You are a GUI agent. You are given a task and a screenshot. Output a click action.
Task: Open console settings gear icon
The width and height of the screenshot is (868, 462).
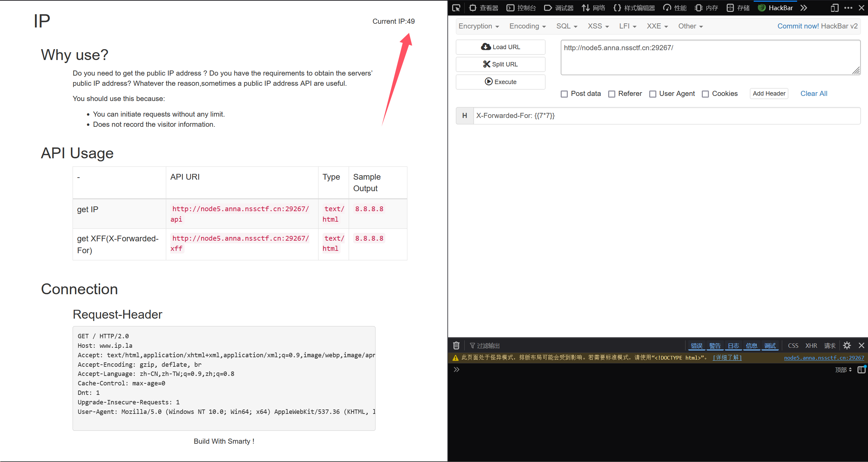pyautogui.click(x=847, y=345)
